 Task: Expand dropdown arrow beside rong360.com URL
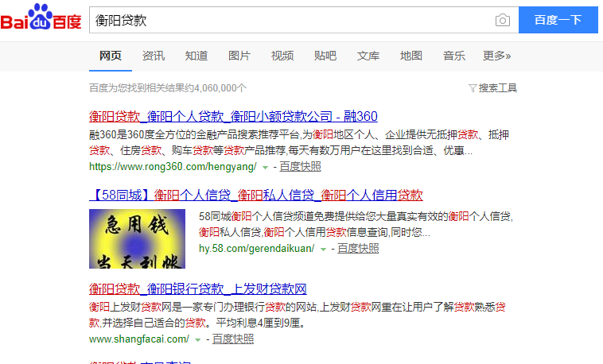[265, 168]
